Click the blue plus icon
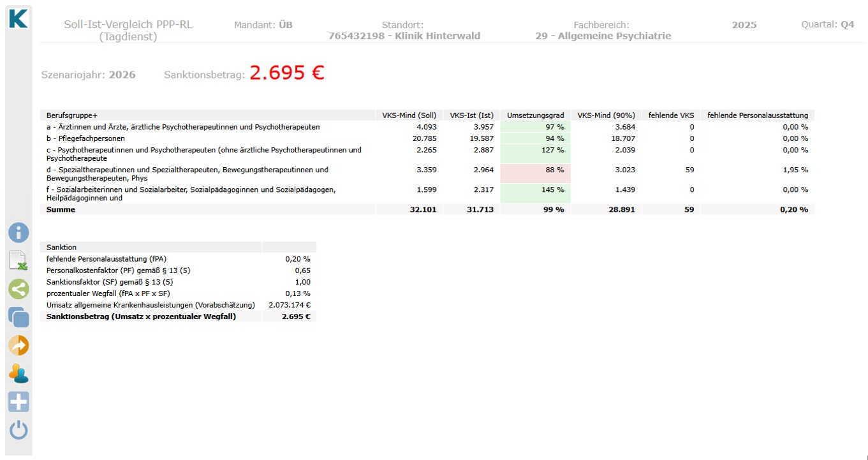The image size is (868, 460). [x=18, y=402]
